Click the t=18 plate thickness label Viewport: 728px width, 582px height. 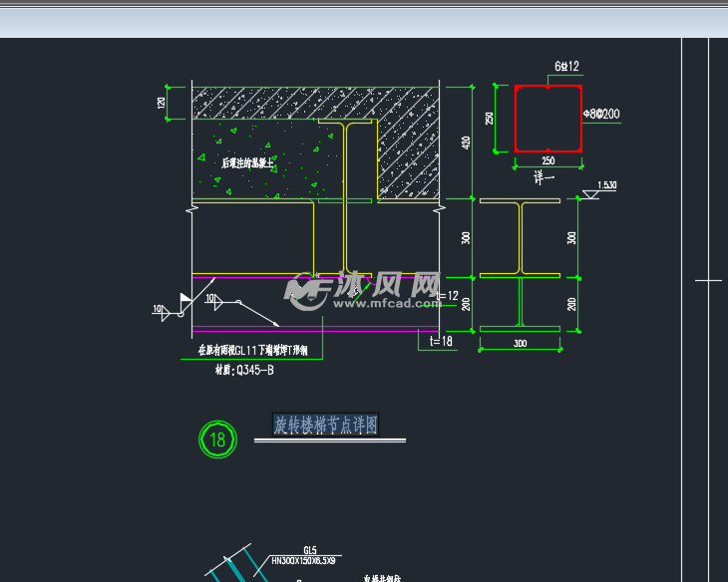pyautogui.click(x=441, y=341)
